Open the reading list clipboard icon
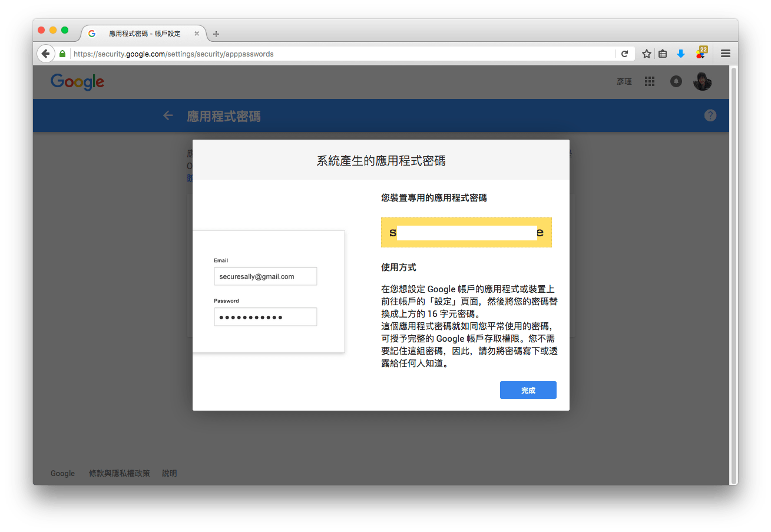Image resolution: width=771 pixels, height=532 pixels. click(663, 54)
